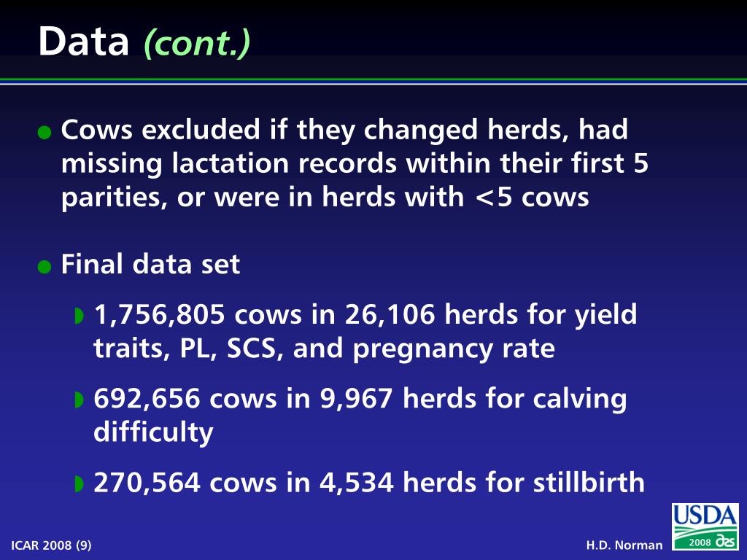Select the 'Data' title word
The image size is (747, 560).
point(84,42)
